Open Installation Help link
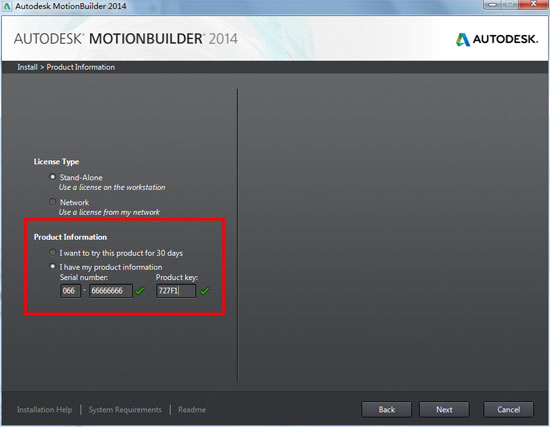 pos(45,409)
